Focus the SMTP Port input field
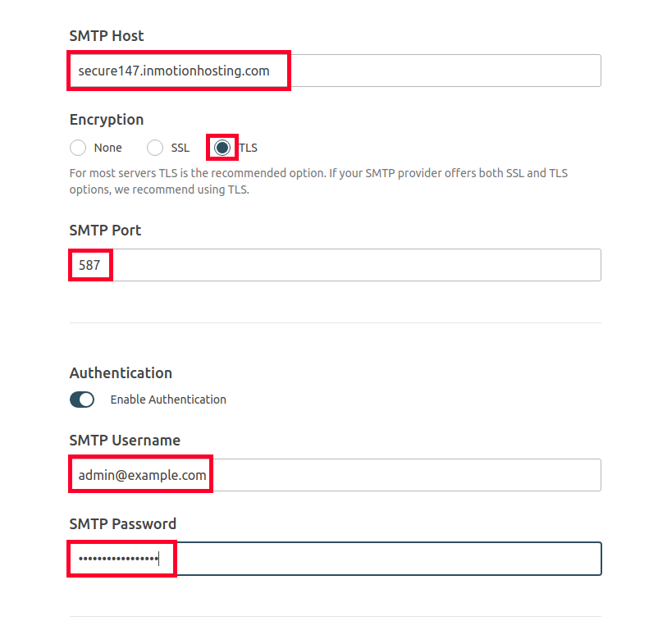This screenshot has width=658, height=644. coord(335,265)
